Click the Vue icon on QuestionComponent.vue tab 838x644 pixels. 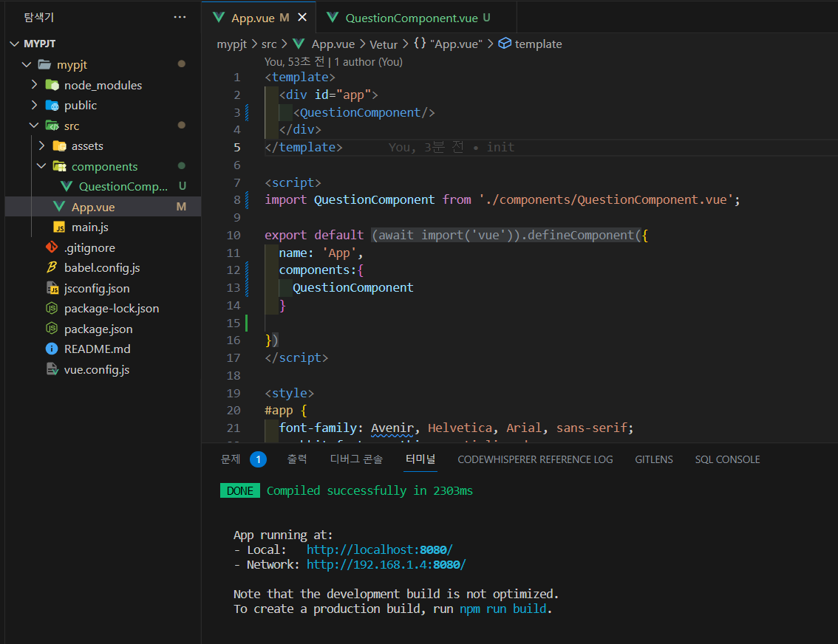pos(333,18)
